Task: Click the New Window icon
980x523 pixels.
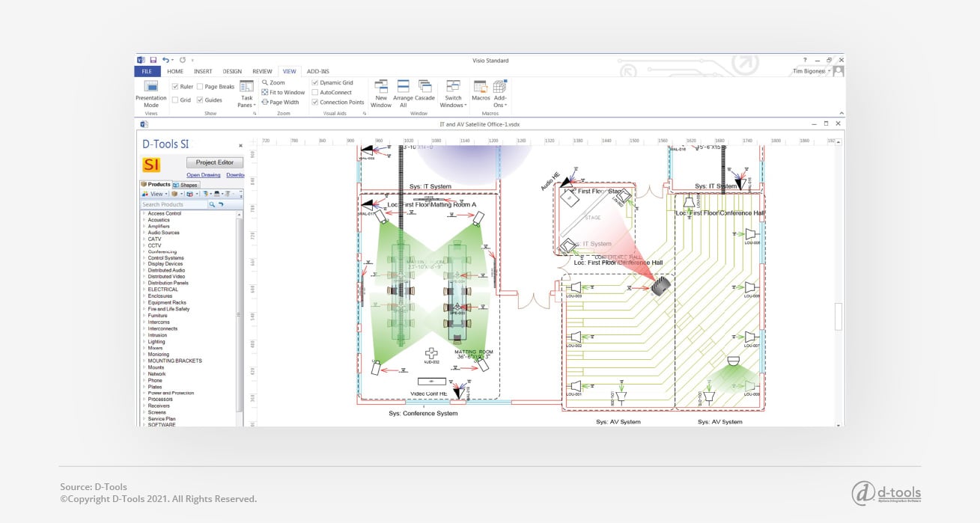Action: point(380,91)
